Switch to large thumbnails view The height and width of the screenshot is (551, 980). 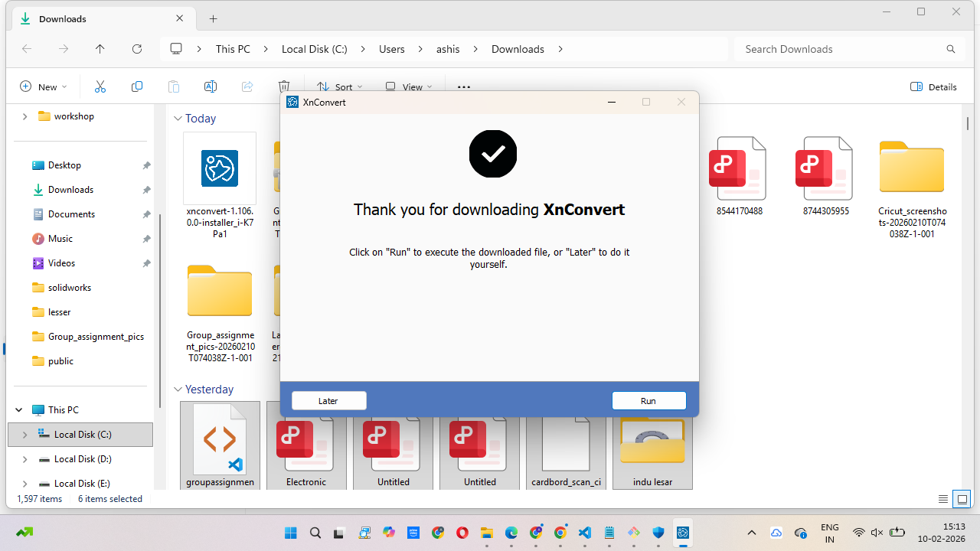coord(963,499)
